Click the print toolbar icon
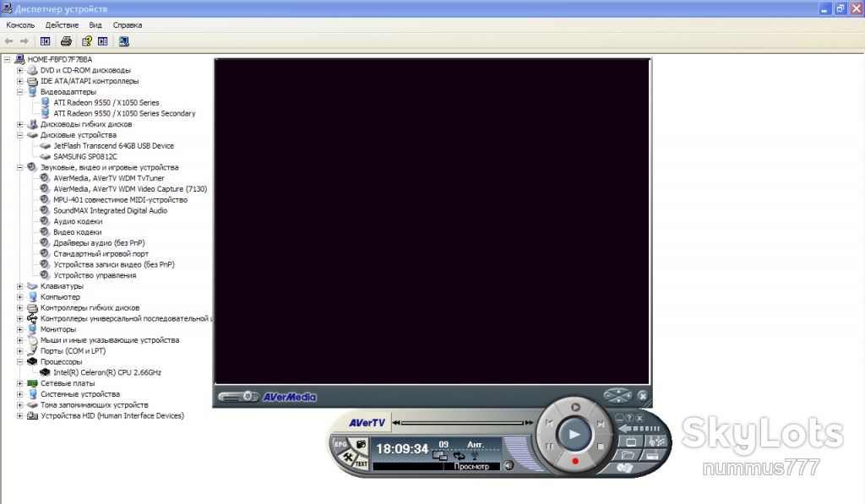865x504 pixels. coord(66,41)
